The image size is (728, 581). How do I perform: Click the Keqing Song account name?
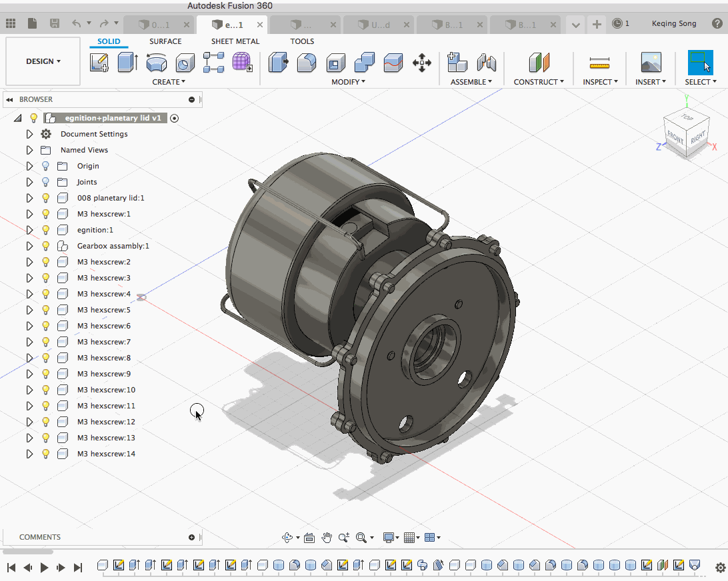click(673, 24)
